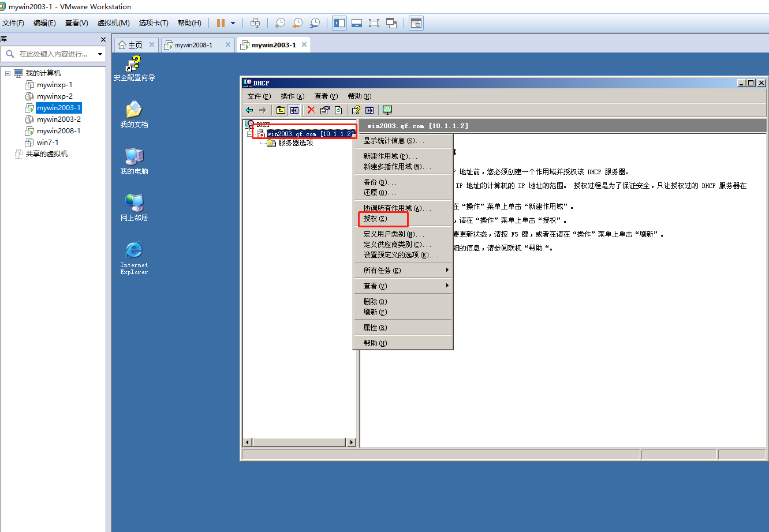Close the mywin2008-1 tab
The width and height of the screenshot is (769, 532).
(227, 44)
